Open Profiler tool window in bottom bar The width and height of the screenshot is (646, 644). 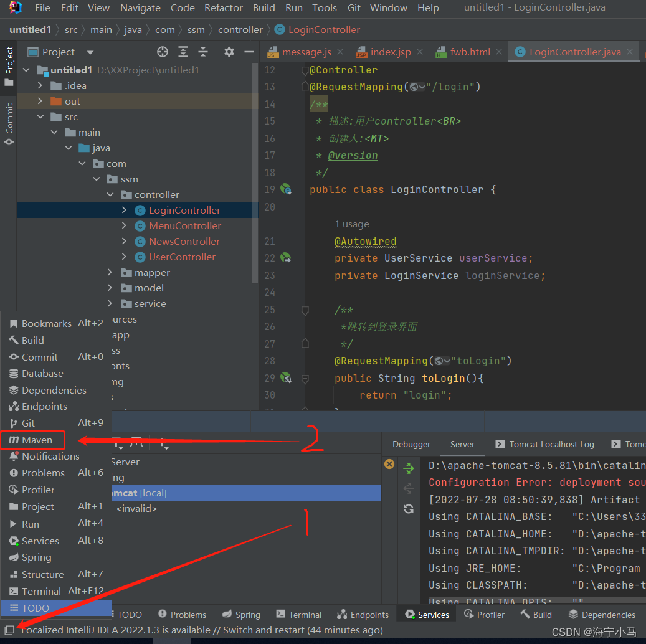[484, 615]
